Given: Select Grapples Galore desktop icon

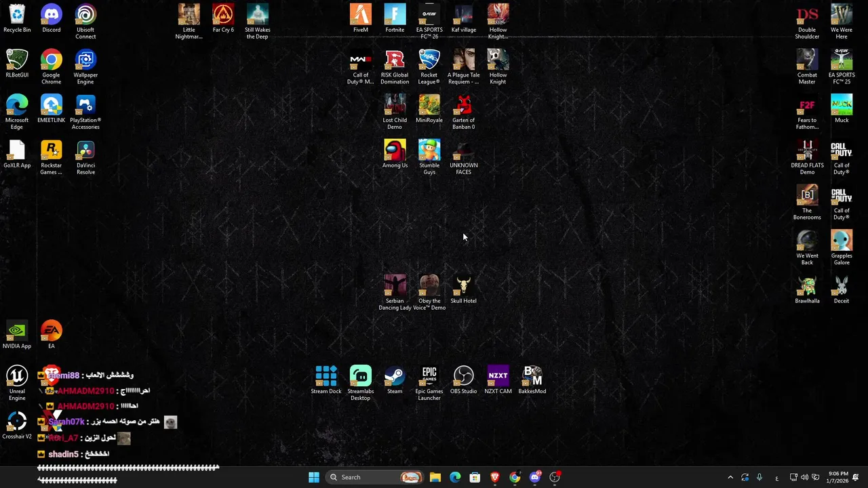Looking at the screenshot, I should [842, 248].
